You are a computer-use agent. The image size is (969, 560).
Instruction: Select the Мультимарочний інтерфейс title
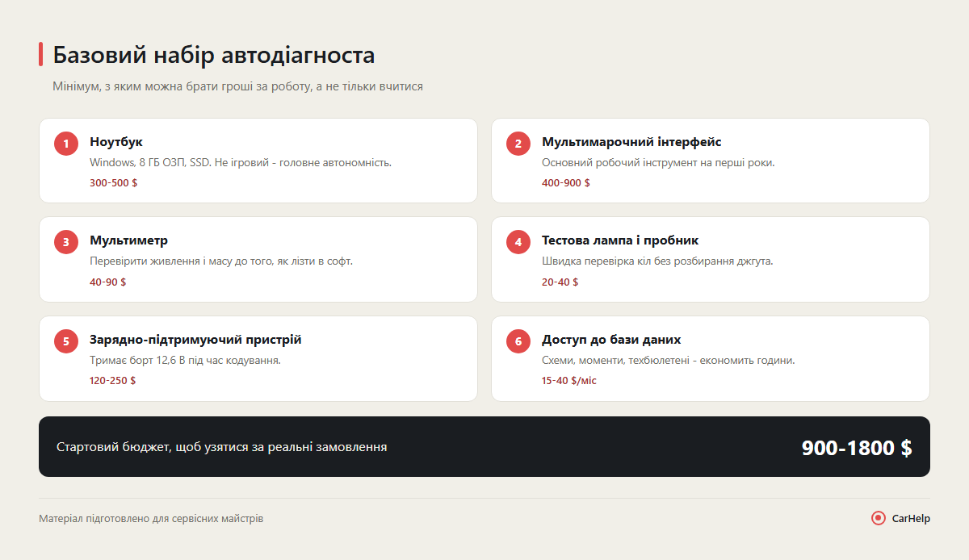pyautogui.click(x=631, y=142)
